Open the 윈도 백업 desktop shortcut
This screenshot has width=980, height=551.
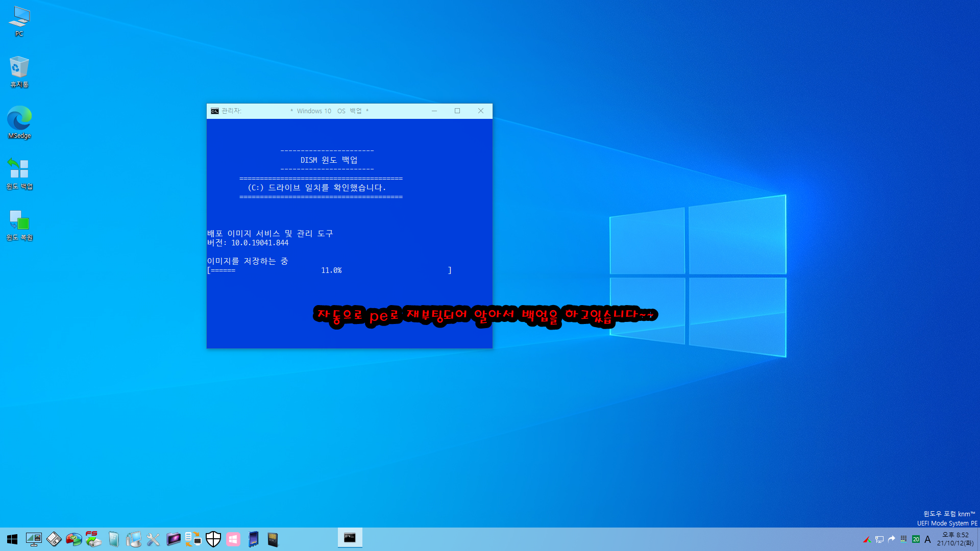(x=19, y=173)
